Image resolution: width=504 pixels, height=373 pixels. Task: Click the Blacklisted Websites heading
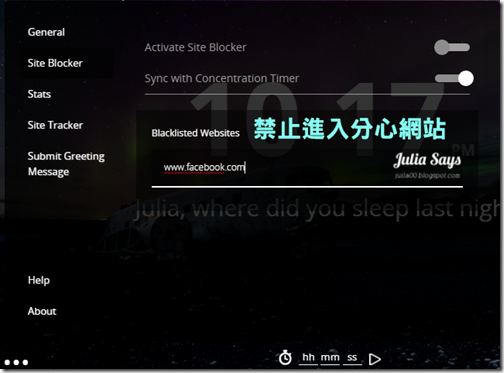pos(196,133)
